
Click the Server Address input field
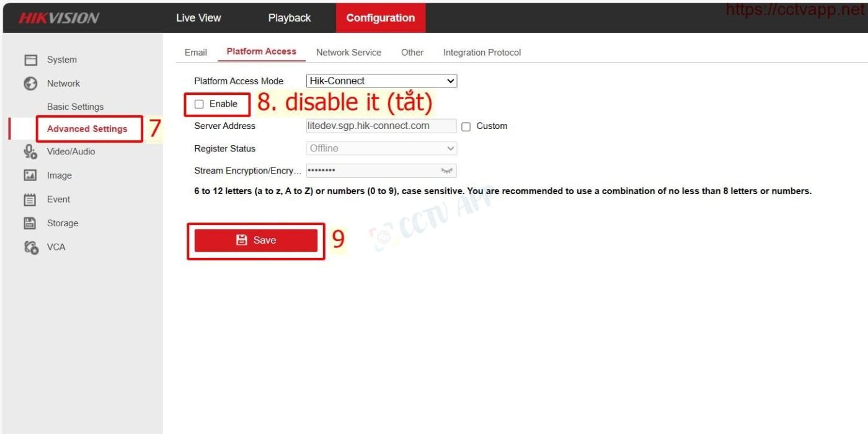point(381,126)
